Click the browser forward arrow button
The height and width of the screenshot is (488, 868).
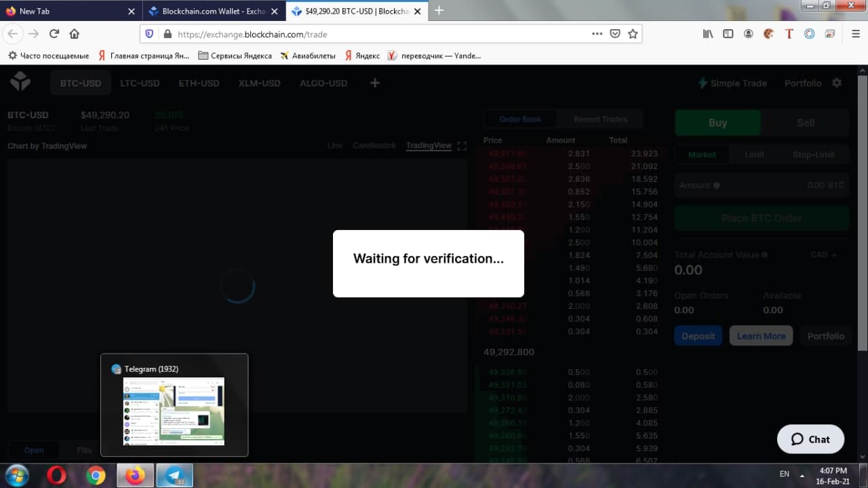tap(33, 33)
